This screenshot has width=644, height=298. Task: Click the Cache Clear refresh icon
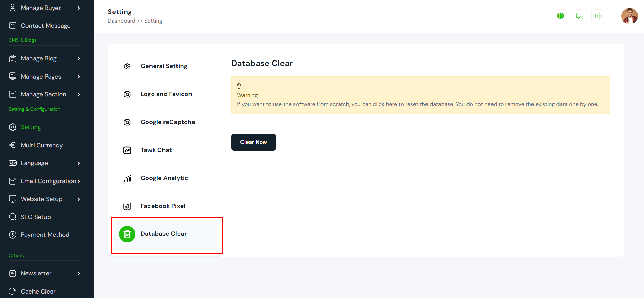point(13,291)
